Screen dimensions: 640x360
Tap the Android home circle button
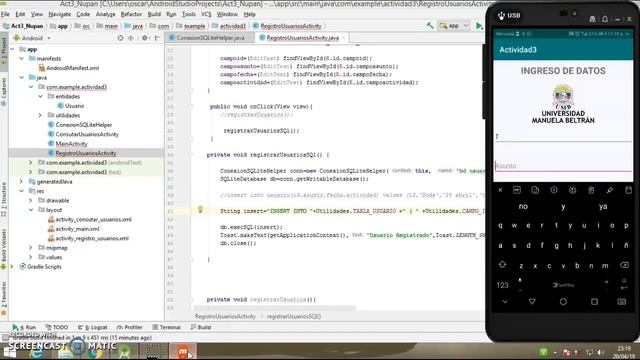pyautogui.click(x=563, y=302)
